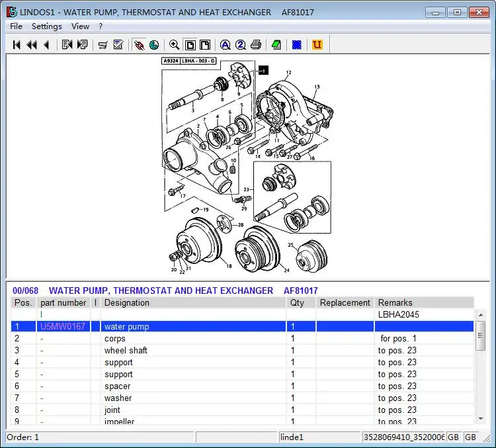
Task: Click the part number column header
Action: tap(63, 302)
